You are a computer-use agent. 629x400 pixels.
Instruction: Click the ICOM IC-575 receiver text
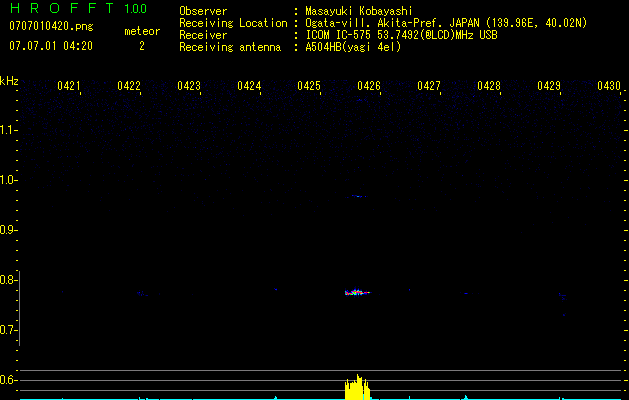[401, 35]
